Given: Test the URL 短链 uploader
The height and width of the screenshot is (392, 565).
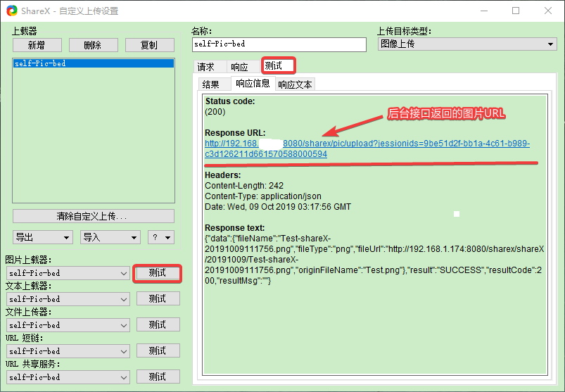Looking at the screenshot, I should (158, 350).
